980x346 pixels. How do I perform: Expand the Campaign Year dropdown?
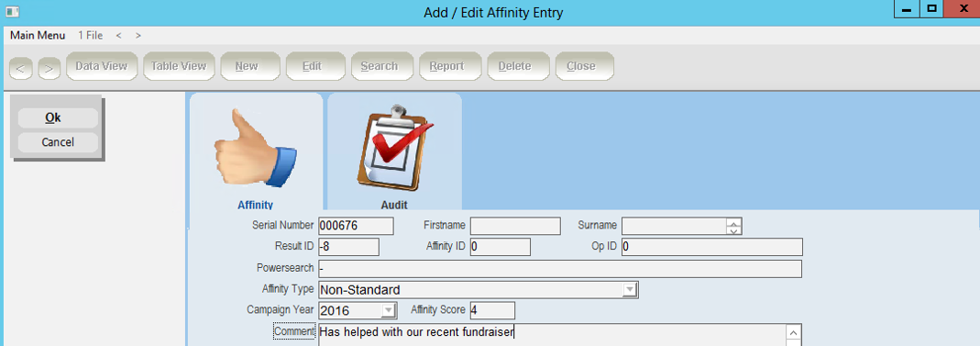389,310
